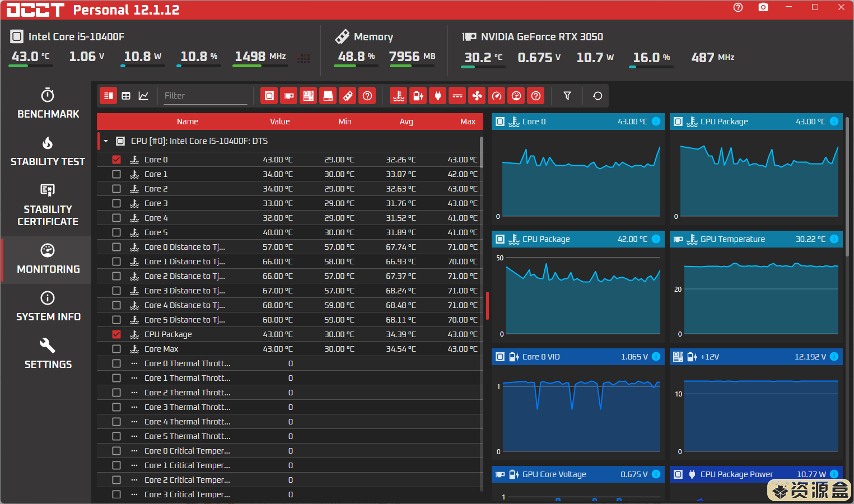The width and height of the screenshot is (854, 504).
Task: Open help from the title bar question mark
Action: coord(738,7)
